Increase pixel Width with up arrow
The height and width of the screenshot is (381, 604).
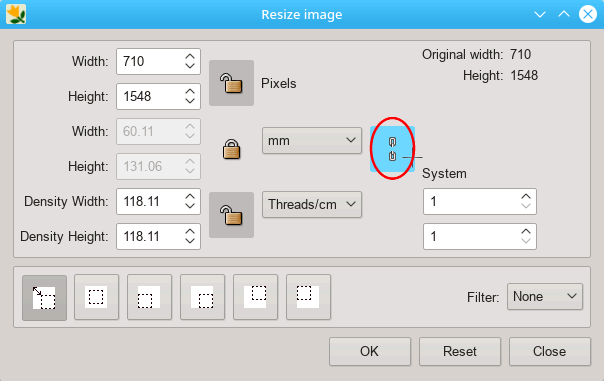coord(190,57)
